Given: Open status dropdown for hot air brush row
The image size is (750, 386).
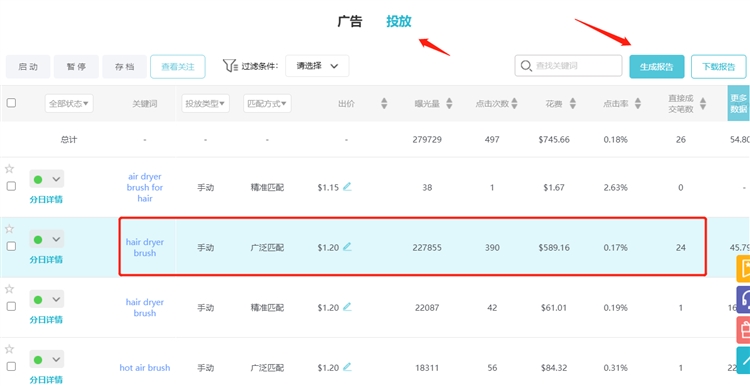Looking at the screenshot, I should click(46, 359).
